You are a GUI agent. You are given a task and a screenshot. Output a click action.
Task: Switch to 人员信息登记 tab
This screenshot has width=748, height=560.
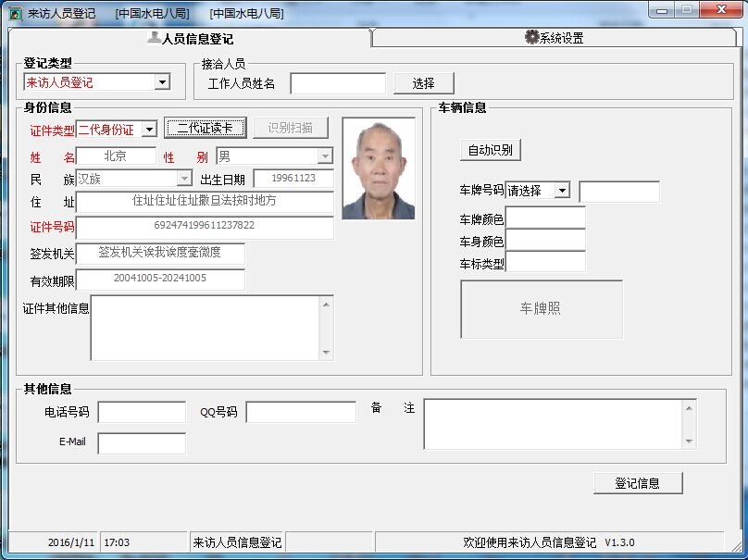point(190,39)
